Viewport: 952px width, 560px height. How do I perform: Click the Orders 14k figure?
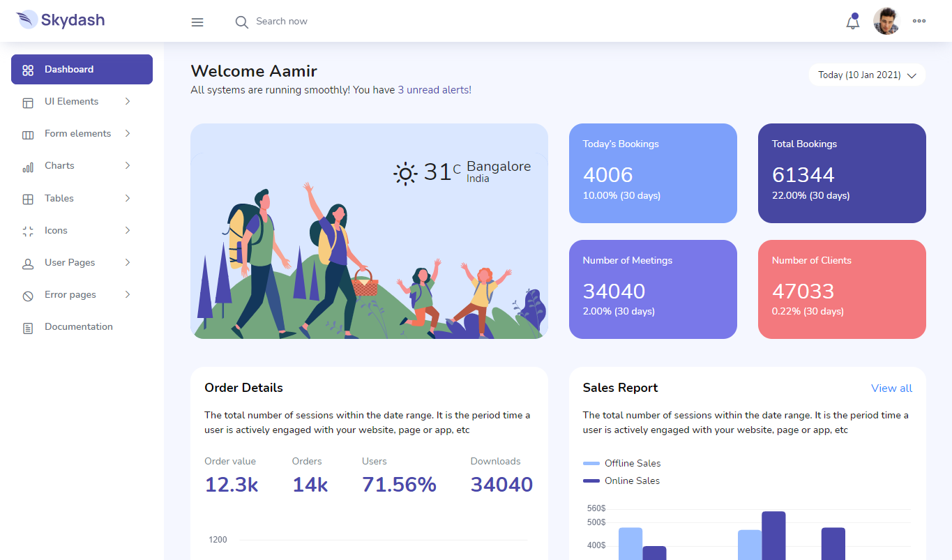point(310,485)
